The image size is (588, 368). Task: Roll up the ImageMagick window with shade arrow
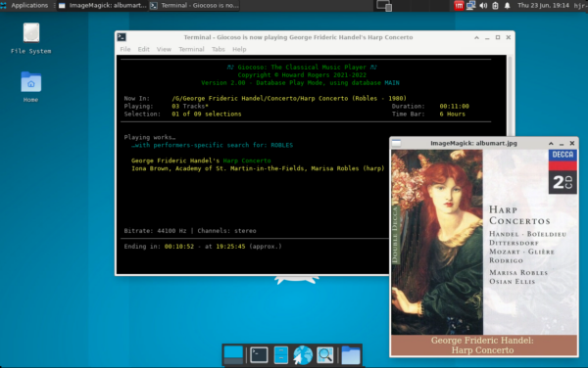551,143
